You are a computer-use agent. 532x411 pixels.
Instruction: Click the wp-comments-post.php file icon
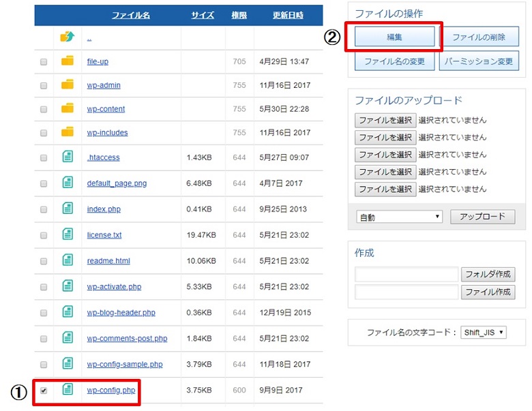pyautogui.click(x=68, y=337)
